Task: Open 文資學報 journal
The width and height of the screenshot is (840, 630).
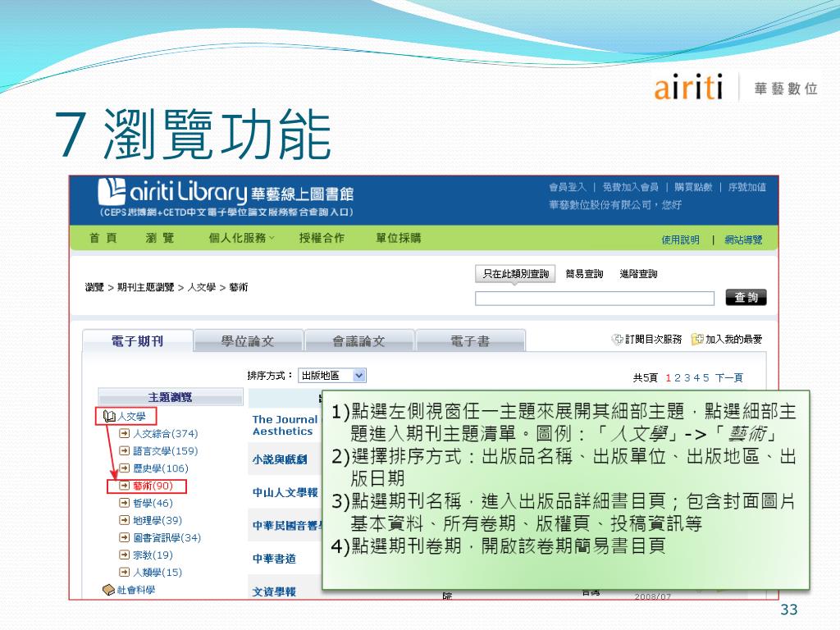Action: tap(274, 591)
